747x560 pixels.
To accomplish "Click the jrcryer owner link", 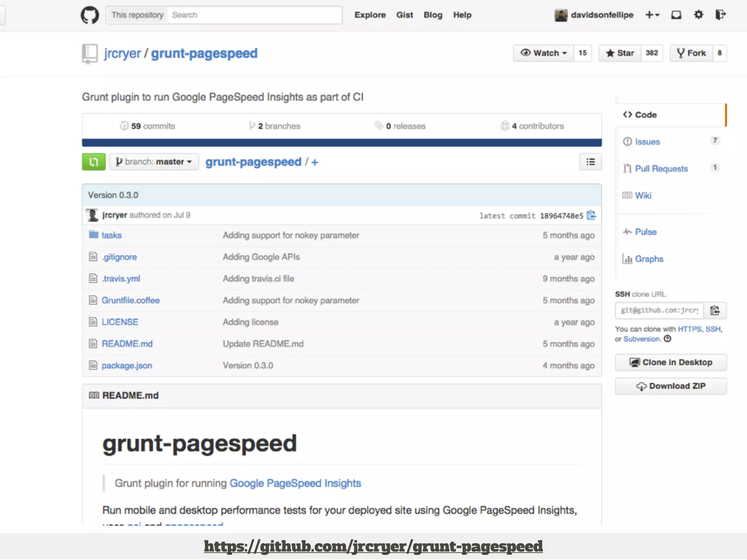I will pos(122,54).
